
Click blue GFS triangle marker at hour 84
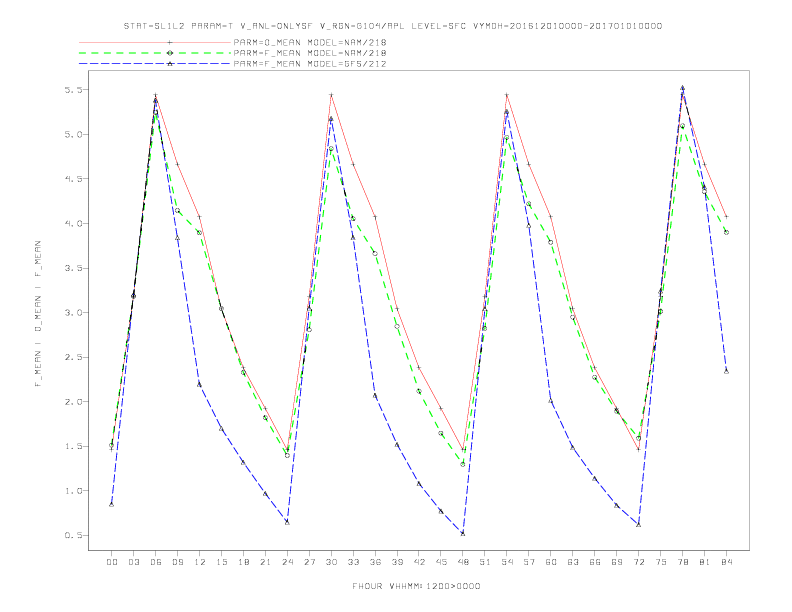tap(726, 371)
